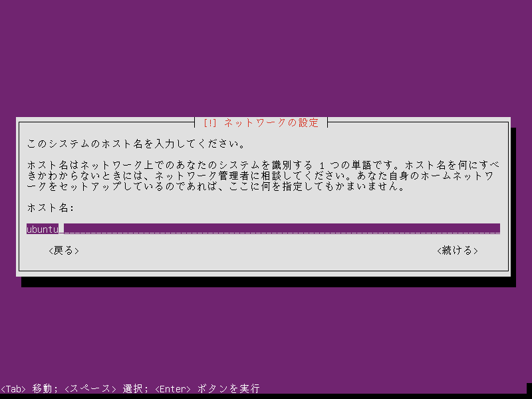Click the prompt このシステムのホスト名を入力してください。

click(136, 144)
